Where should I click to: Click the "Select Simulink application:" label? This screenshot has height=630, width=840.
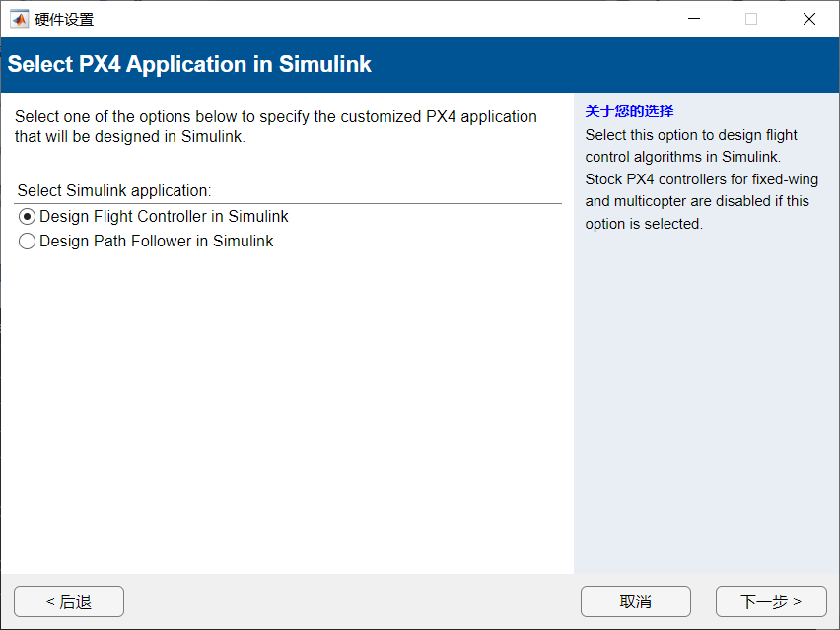click(x=114, y=190)
